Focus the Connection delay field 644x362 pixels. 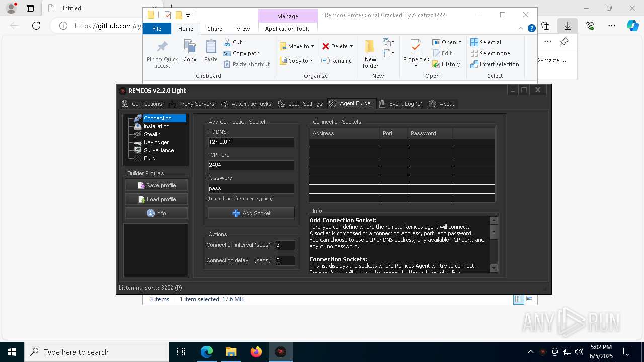285,260
